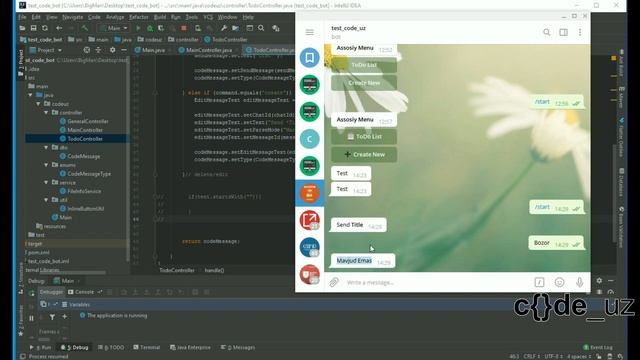Click the Search Everywhere magnifier icon
640x360 pixels.
coord(261,28)
